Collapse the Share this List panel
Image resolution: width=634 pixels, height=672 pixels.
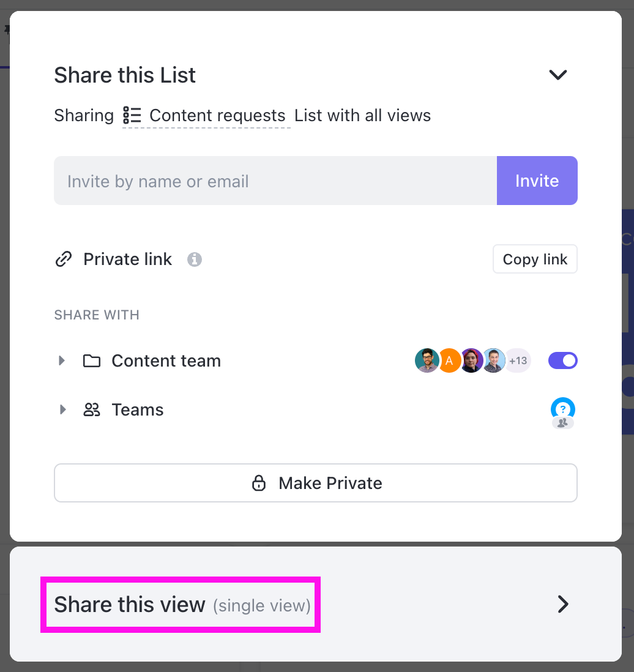pyautogui.click(x=558, y=75)
